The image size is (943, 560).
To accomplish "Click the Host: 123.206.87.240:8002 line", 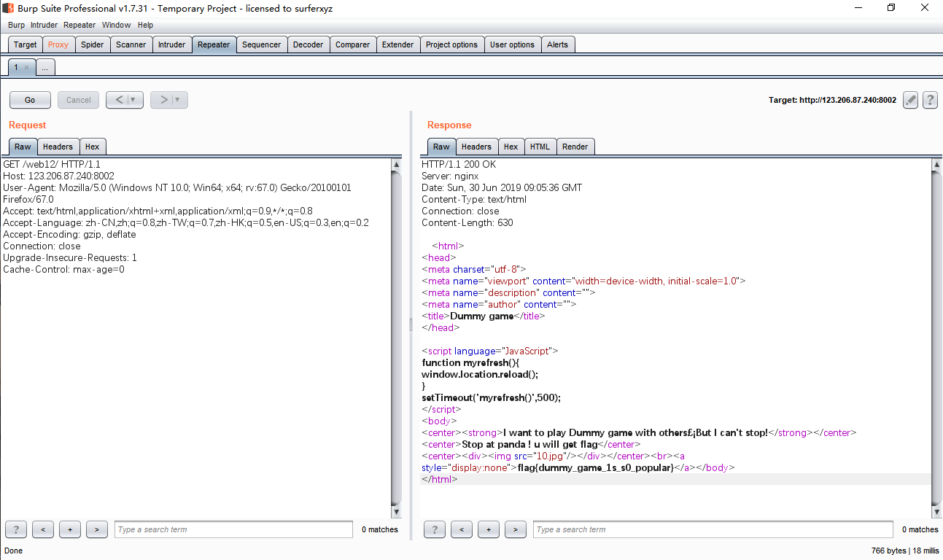I will 58,176.
